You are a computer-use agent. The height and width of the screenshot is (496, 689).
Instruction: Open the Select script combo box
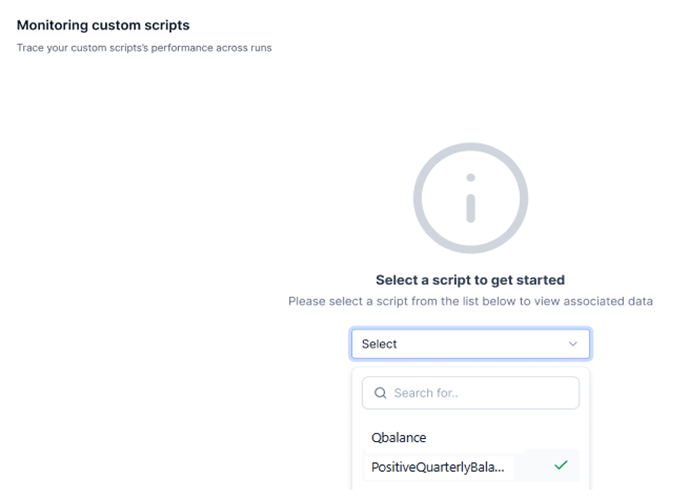tap(470, 344)
